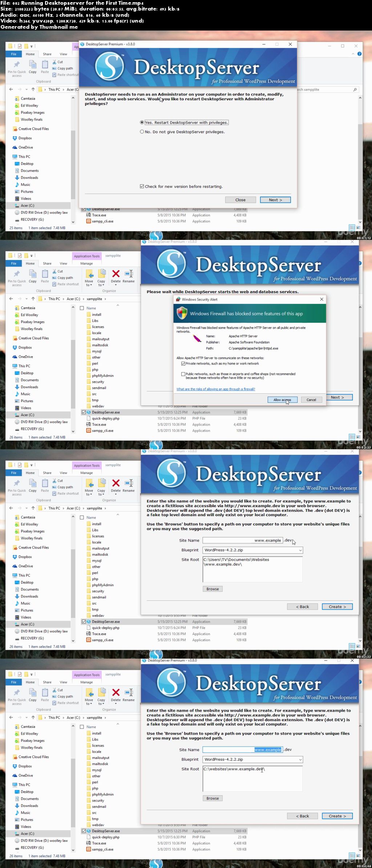Uncheck DesktopServer.exe row checkbox in the 00:02:23 frame
This screenshot has width=372, height=868.
[x=84, y=412]
